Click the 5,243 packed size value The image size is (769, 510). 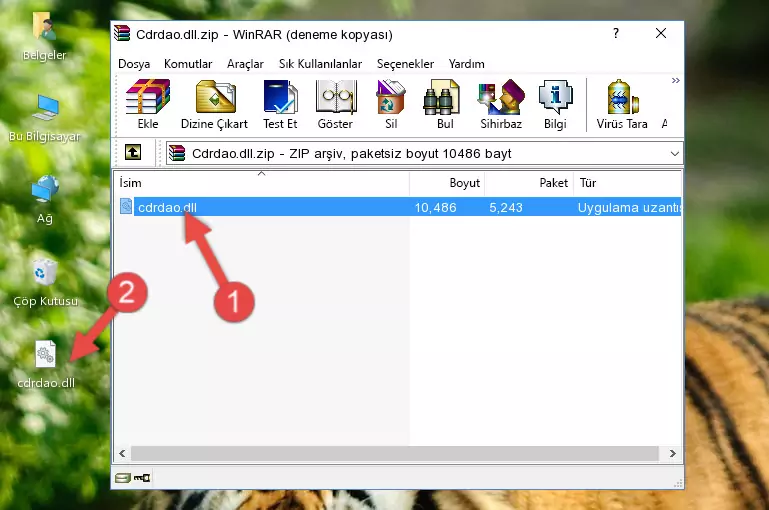coord(506,207)
